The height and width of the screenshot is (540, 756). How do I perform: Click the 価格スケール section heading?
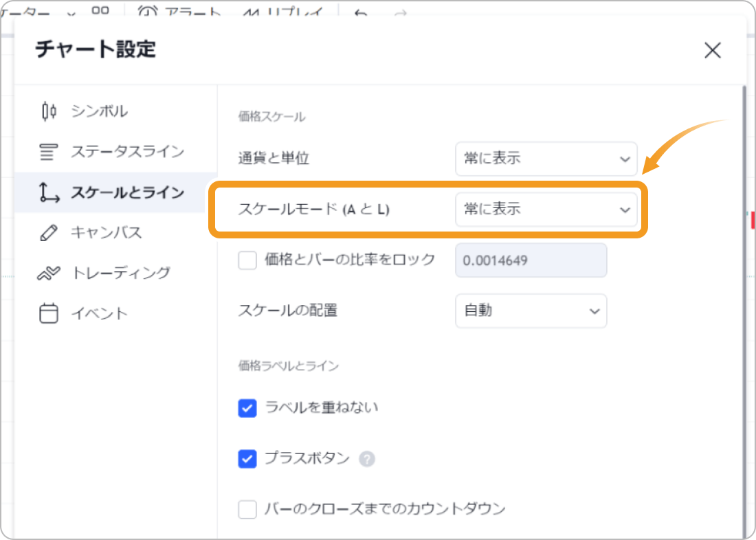tap(271, 117)
